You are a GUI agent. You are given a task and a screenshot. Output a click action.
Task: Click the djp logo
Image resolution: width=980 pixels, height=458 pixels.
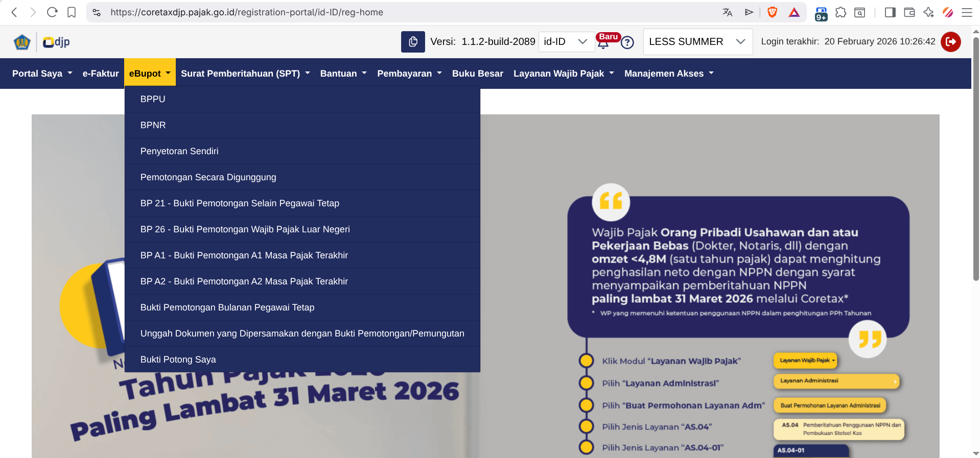[x=56, y=42]
